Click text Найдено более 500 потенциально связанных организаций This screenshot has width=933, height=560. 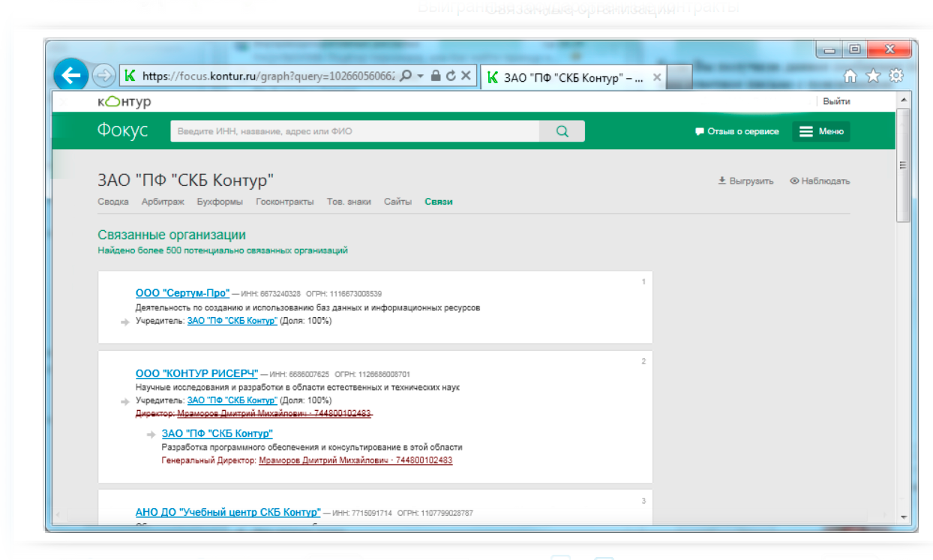(x=223, y=250)
